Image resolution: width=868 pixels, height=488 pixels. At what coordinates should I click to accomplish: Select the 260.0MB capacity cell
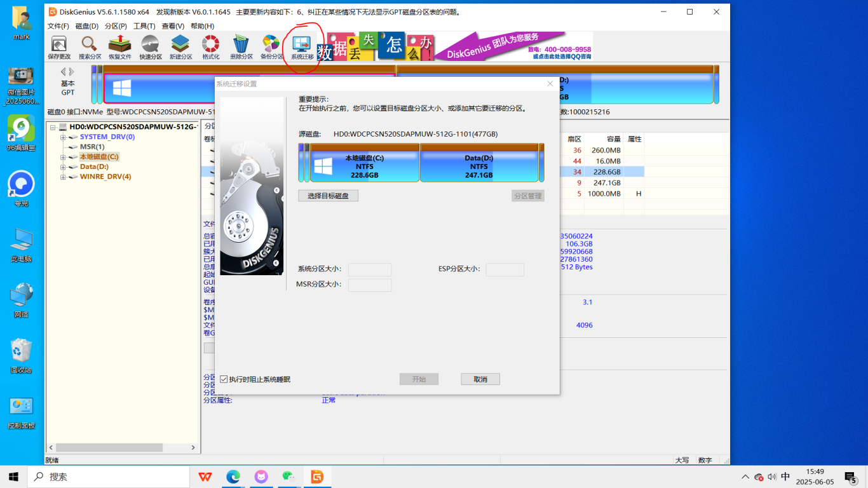coord(604,151)
